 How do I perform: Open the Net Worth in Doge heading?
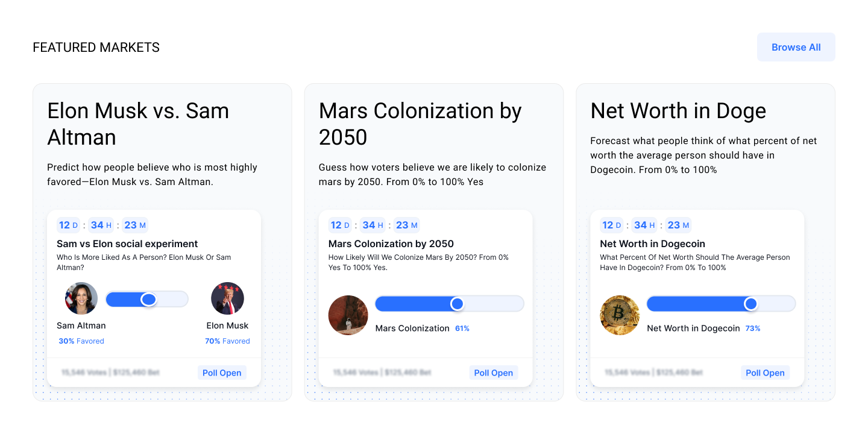pyautogui.click(x=678, y=111)
